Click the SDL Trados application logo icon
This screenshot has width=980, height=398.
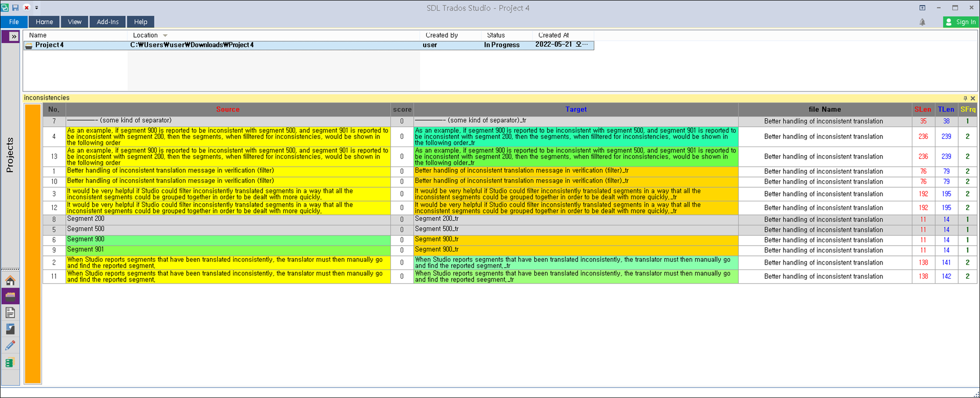(5, 8)
